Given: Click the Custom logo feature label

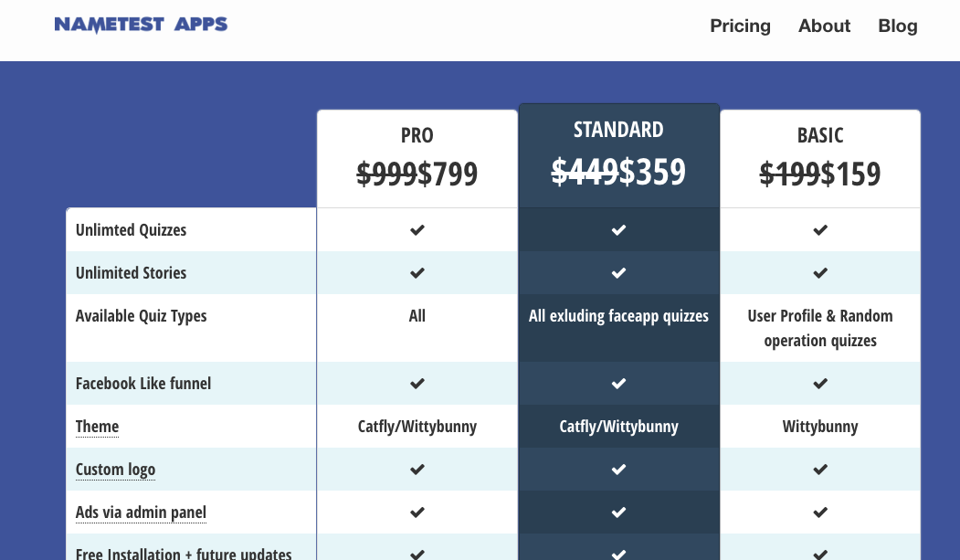Looking at the screenshot, I should click(x=115, y=470).
